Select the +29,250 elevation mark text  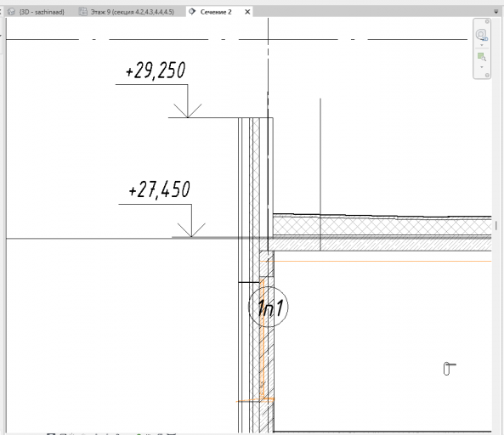point(156,70)
